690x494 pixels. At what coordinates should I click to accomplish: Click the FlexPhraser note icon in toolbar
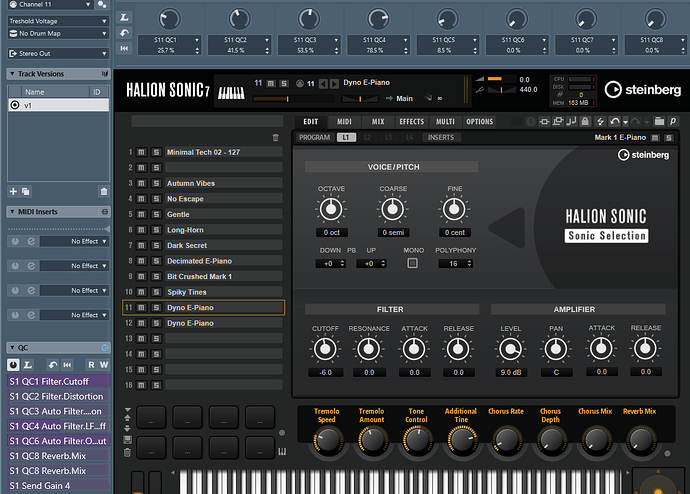[x=571, y=121]
